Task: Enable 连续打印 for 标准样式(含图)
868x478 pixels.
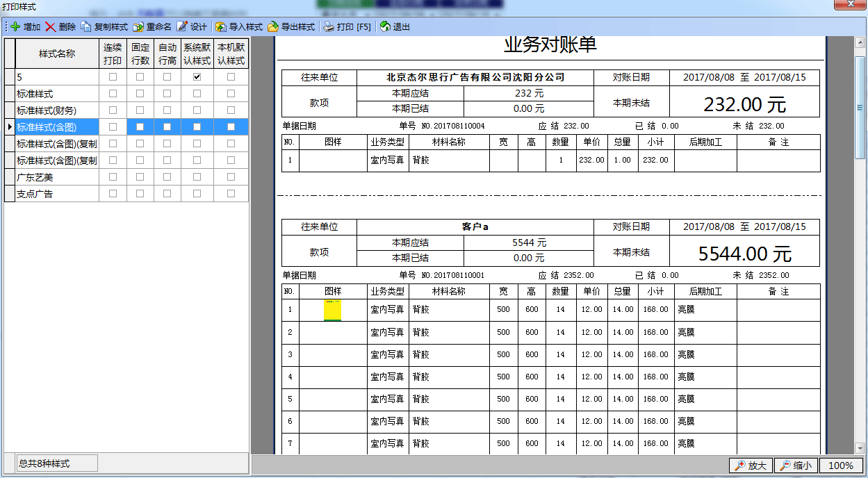Action: tap(113, 126)
